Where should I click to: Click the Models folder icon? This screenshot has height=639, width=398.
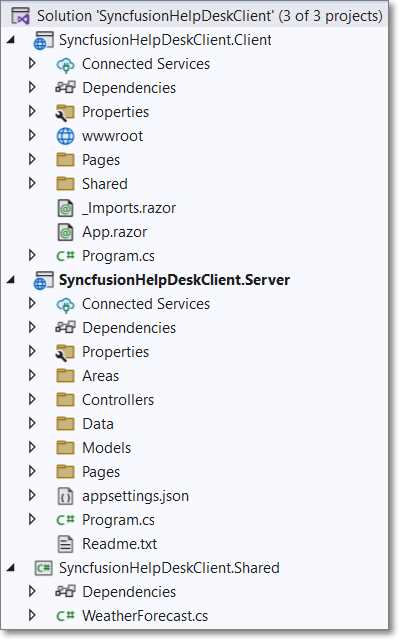click(x=65, y=448)
